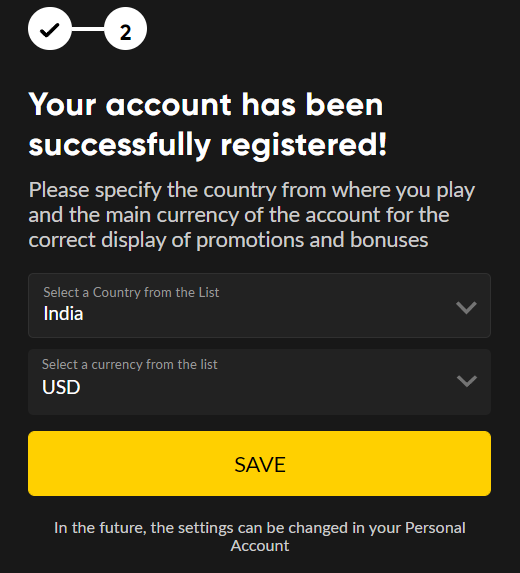
Task: Click the yellow SAVE button
Action: 259,463
